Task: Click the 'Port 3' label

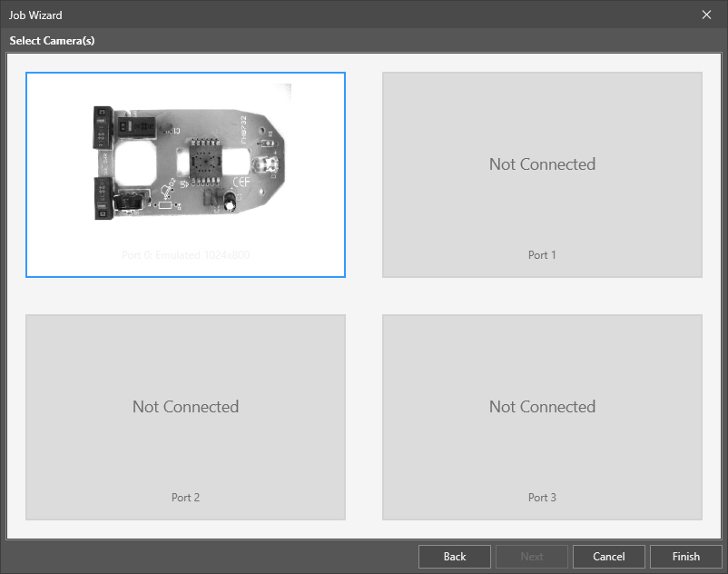Action: pos(542,498)
